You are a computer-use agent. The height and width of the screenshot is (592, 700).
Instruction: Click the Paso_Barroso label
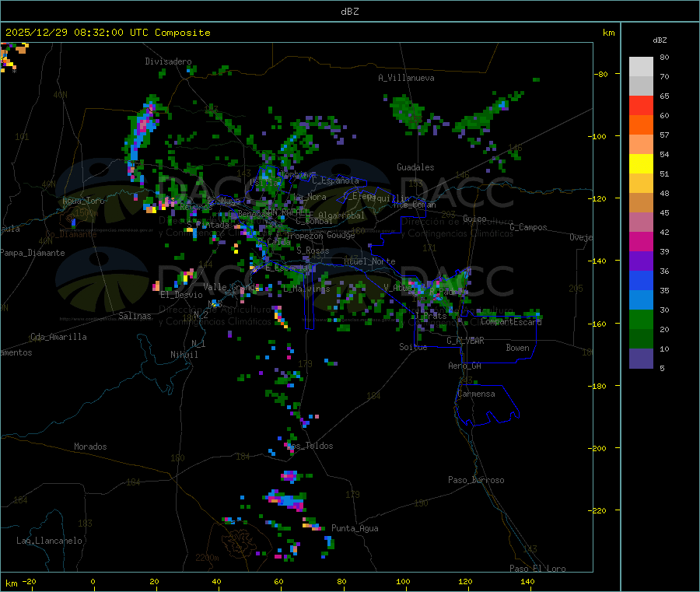coord(476,480)
